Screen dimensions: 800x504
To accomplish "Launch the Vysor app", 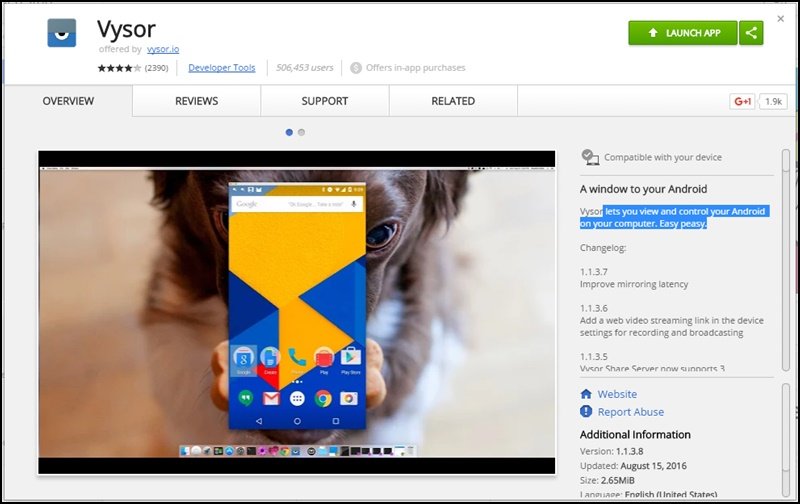I will [683, 33].
